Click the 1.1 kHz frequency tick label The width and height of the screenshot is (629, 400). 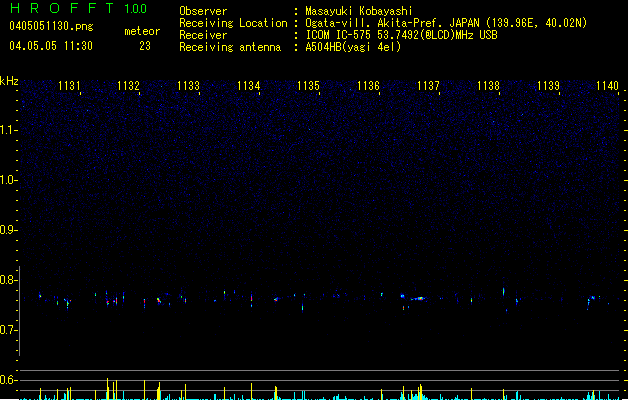[x=7, y=130]
